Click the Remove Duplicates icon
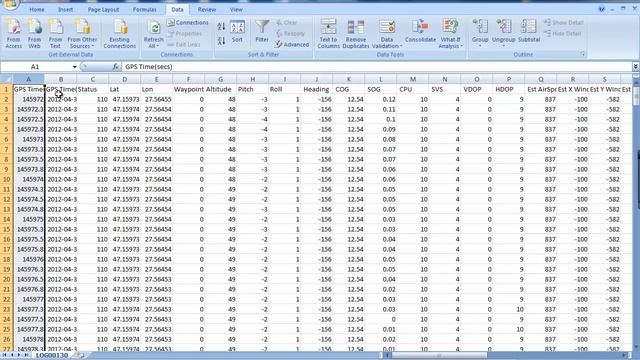The image size is (640, 360). coord(356,33)
